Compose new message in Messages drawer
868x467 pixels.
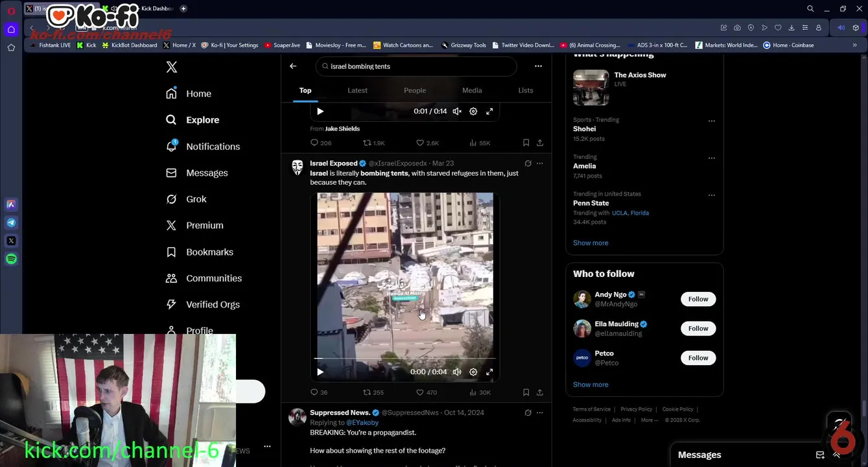820,455
